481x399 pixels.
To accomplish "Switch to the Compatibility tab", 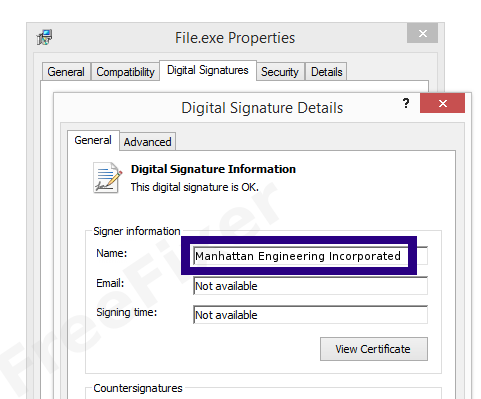I will point(125,72).
